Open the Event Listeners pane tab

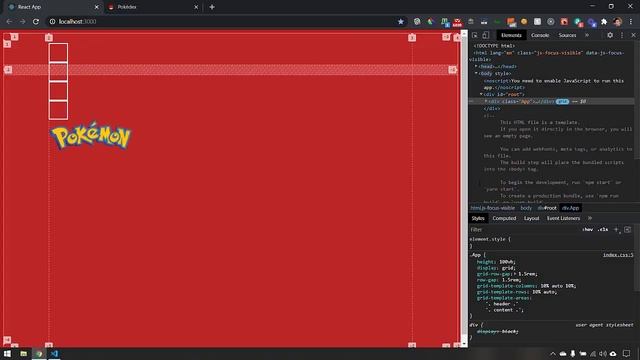coord(563,218)
